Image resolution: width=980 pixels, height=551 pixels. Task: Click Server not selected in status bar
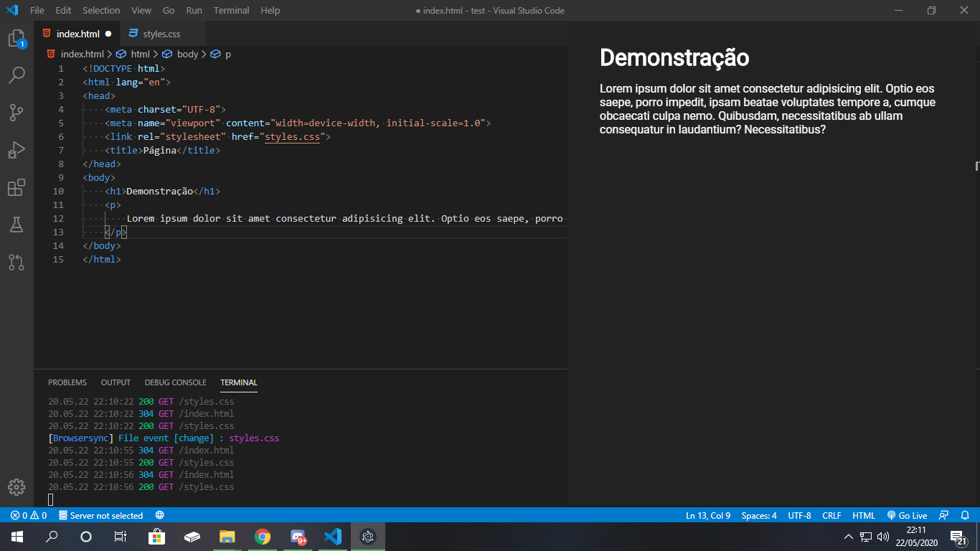100,515
